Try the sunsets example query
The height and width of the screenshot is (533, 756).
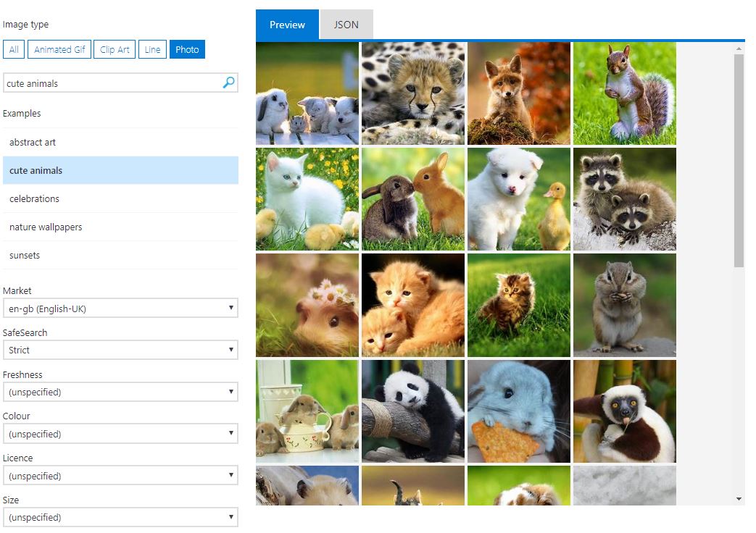(x=120, y=256)
